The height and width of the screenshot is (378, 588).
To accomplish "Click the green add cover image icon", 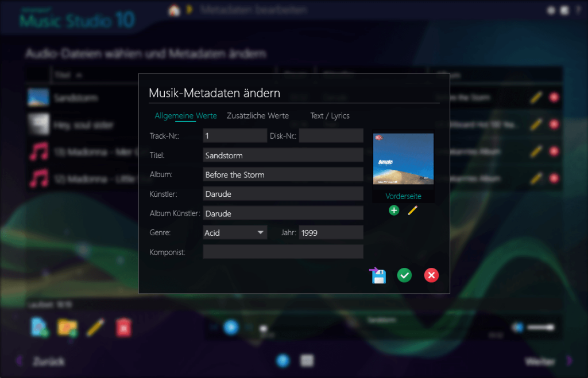I will 394,211.
